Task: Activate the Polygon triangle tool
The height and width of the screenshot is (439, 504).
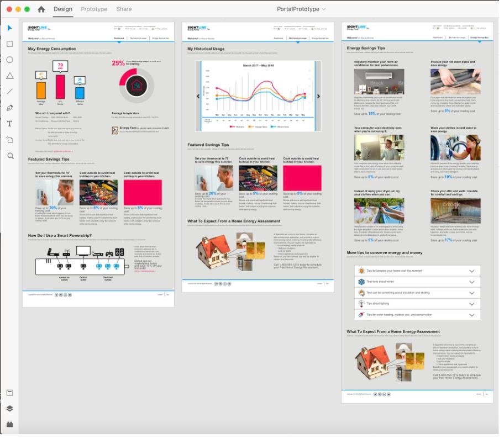Action: [x=10, y=76]
